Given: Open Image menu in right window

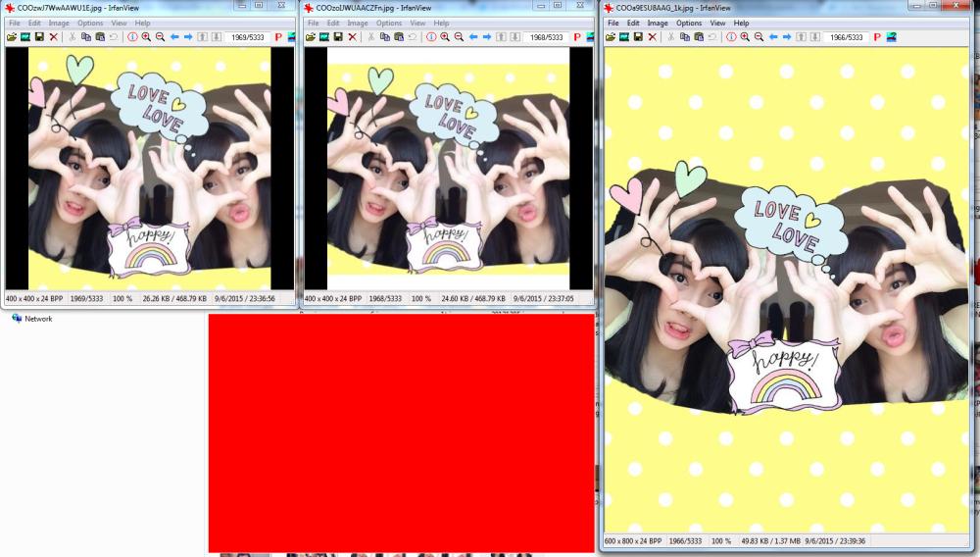Looking at the screenshot, I should 658,23.
